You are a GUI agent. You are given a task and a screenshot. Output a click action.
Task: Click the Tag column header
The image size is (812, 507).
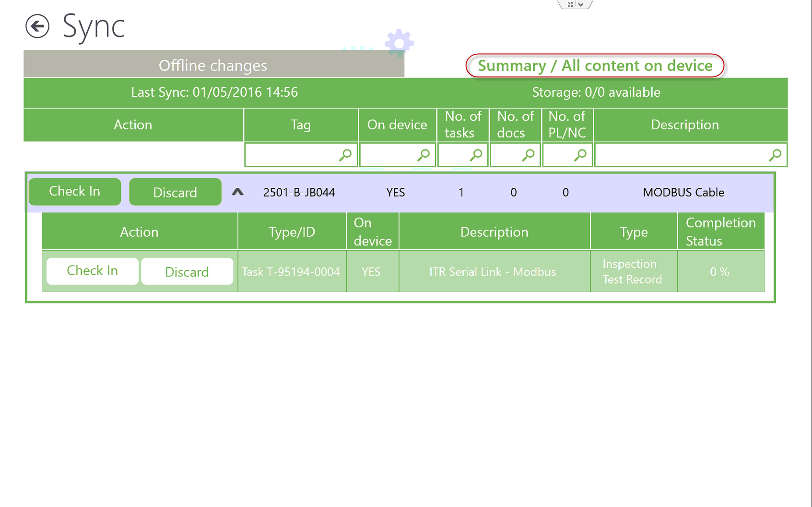click(301, 125)
